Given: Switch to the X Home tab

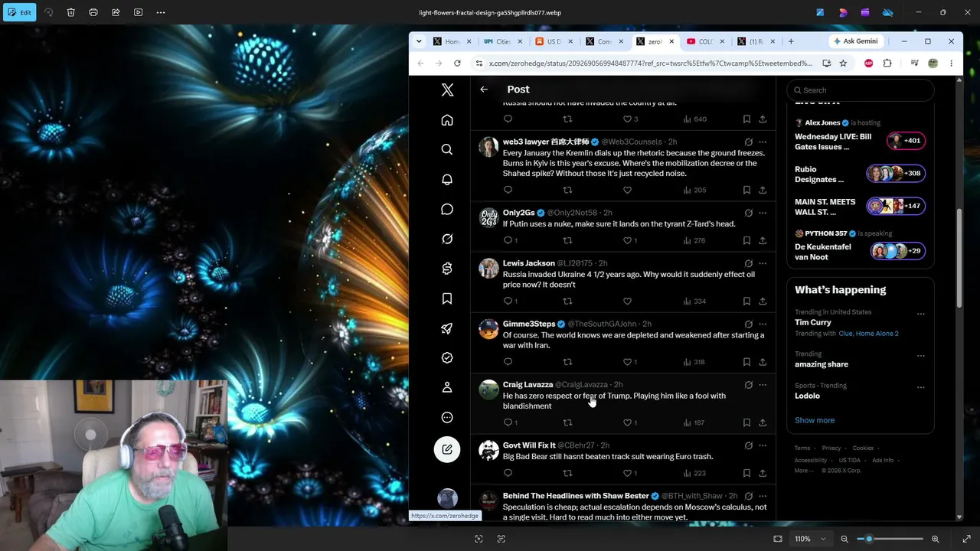Looking at the screenshot, I should coord(452,41).
